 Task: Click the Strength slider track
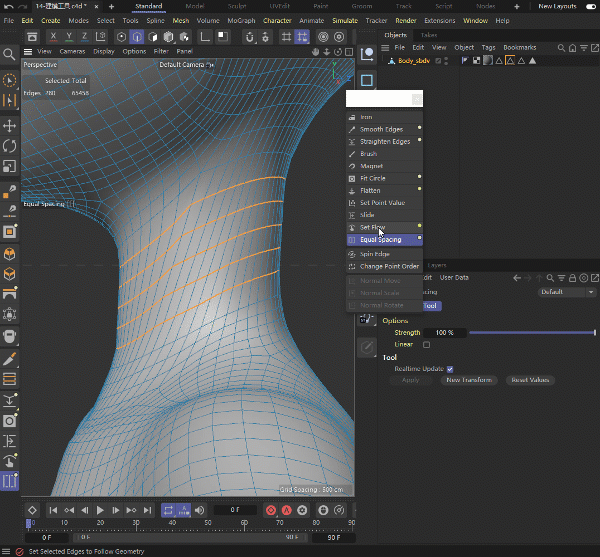tap(530, 332)
